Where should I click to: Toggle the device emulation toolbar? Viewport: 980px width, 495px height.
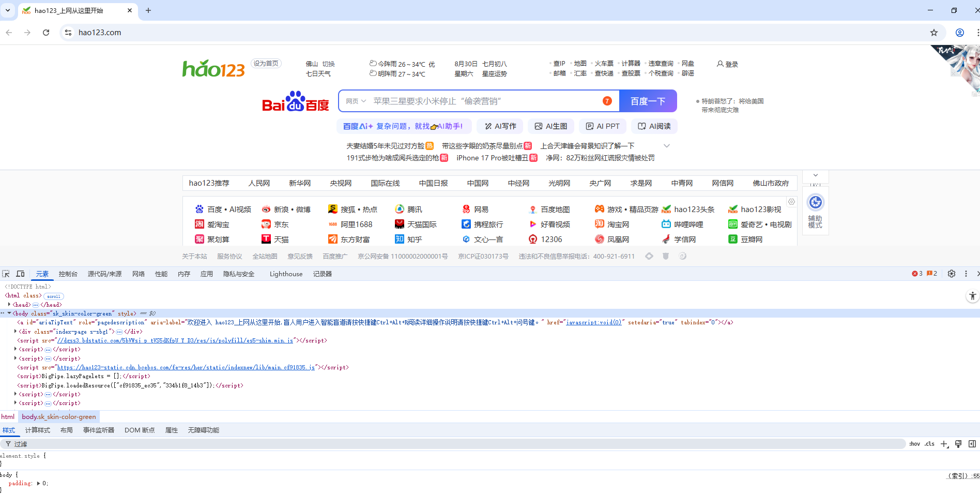click(20, 274)
